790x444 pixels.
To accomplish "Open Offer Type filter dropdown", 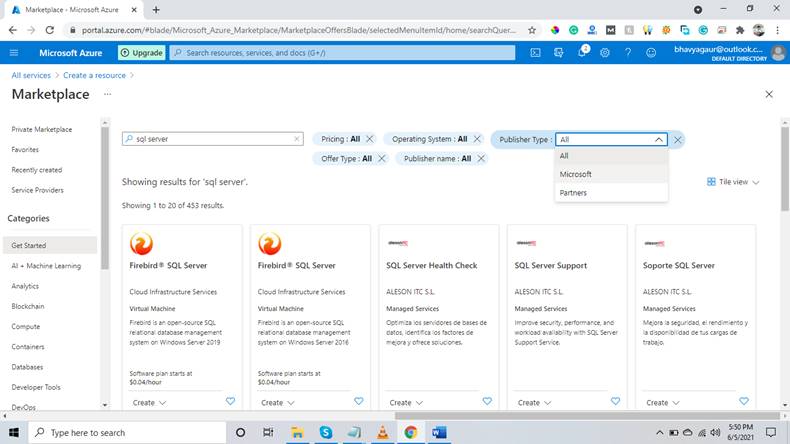I will pos(347,158).
